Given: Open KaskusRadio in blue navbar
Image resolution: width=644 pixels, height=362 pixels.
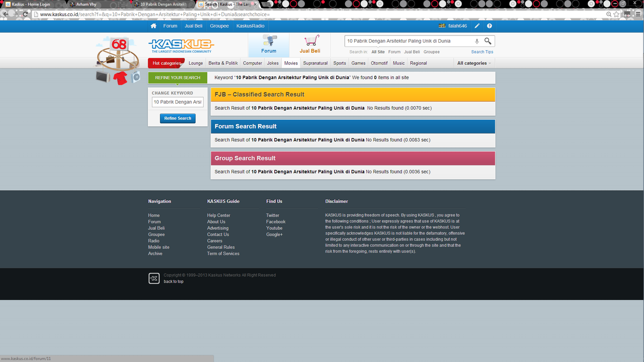Looking at the screenshot, I should pos(251,26).
